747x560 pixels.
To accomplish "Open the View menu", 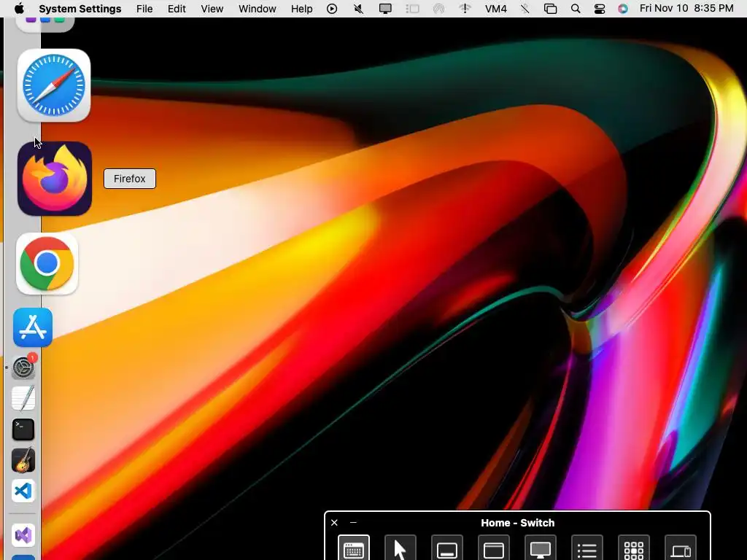I will [x=212, y=9].
